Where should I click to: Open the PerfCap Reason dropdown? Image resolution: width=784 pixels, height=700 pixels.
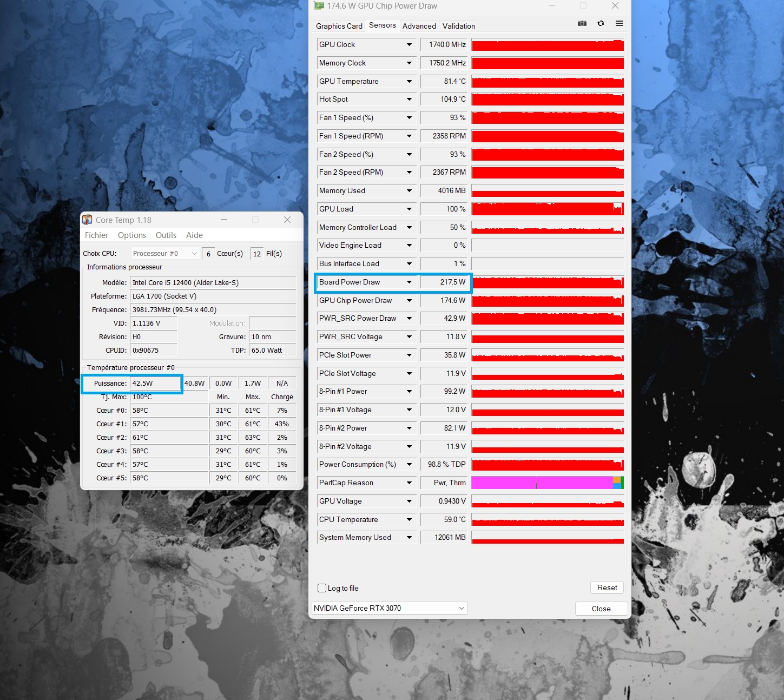(x=409, y=483)
